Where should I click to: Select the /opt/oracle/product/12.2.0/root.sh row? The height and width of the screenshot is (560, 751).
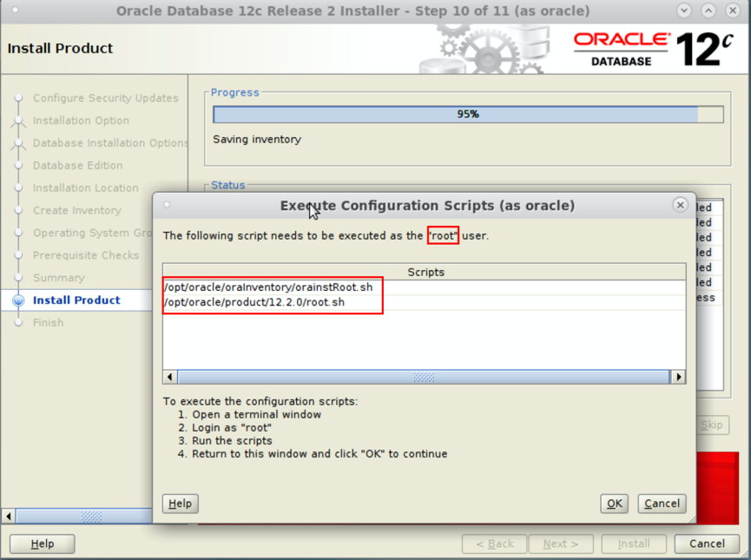point(424,302)
